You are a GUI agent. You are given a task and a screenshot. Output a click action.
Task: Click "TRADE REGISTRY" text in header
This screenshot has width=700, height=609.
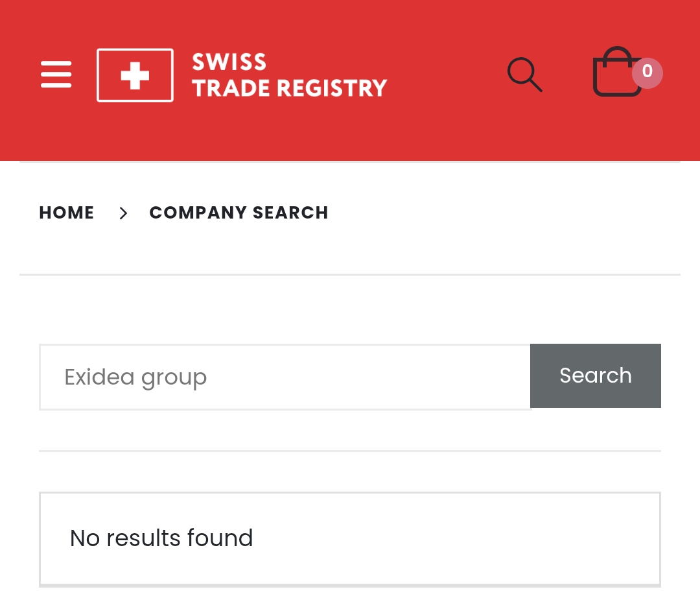click(x=289, y=88)
